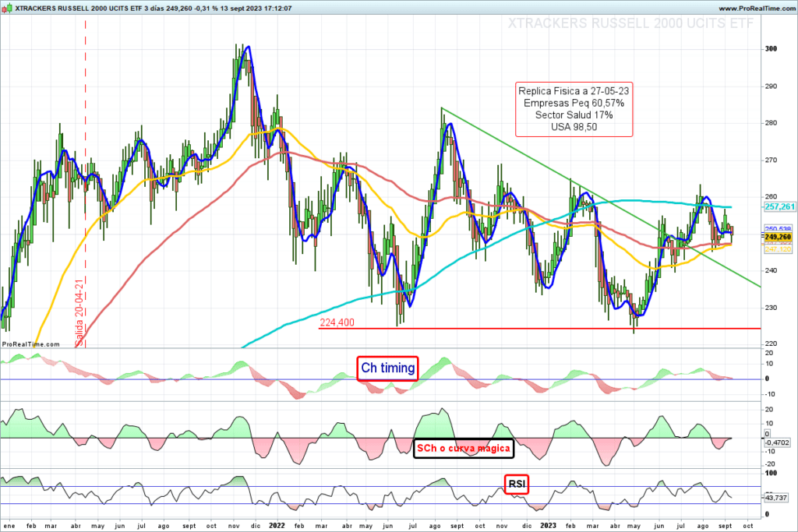This screenshot has height=532, width=798.
Task: Select the green descending trendline
Action: coord(601,197)
